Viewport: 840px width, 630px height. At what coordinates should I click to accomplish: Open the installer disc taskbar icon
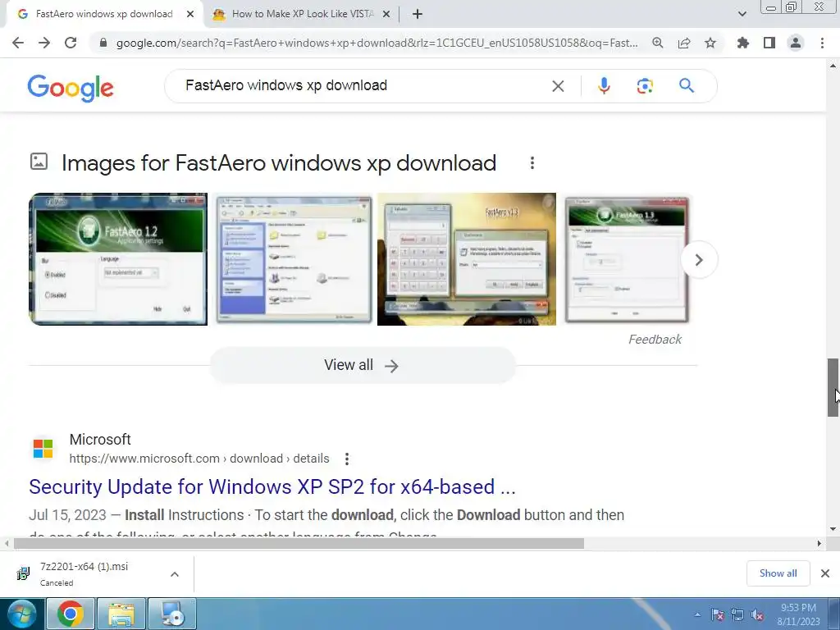tap(172, 614)
